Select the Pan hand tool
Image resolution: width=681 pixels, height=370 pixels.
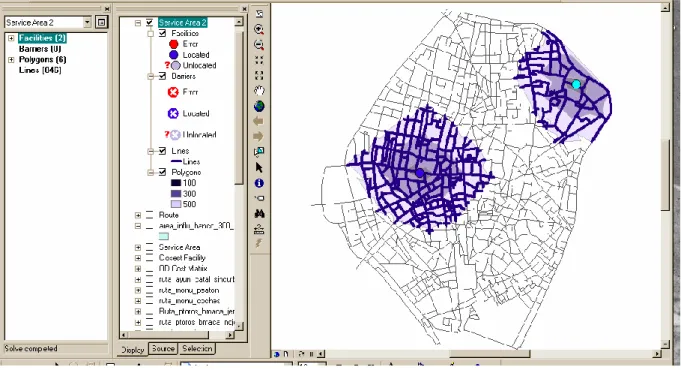[259, 91]
